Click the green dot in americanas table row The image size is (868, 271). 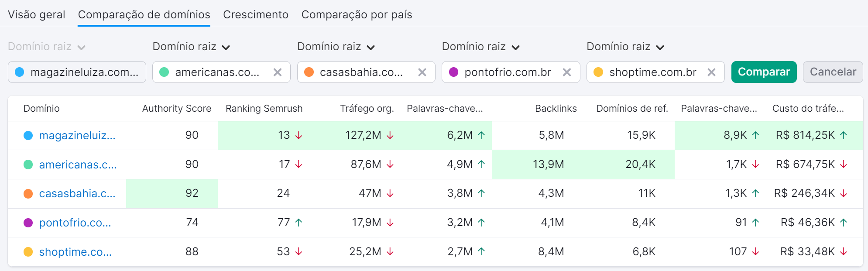(x=28, y=165)
